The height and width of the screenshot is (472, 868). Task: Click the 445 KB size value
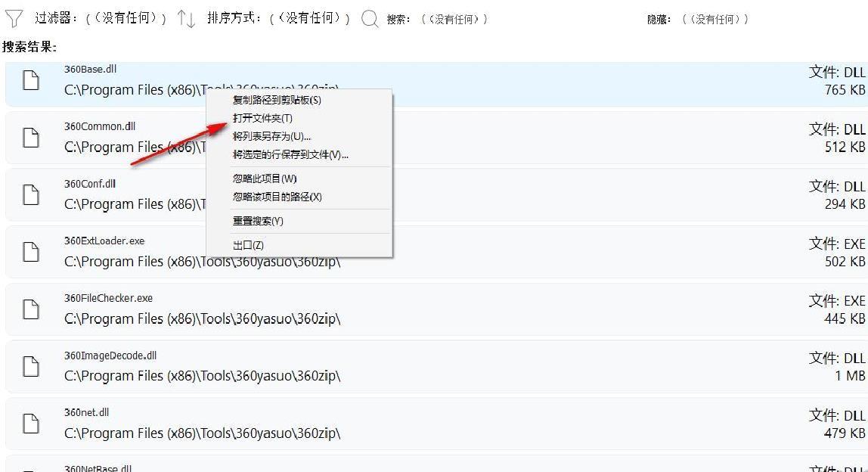845,318
